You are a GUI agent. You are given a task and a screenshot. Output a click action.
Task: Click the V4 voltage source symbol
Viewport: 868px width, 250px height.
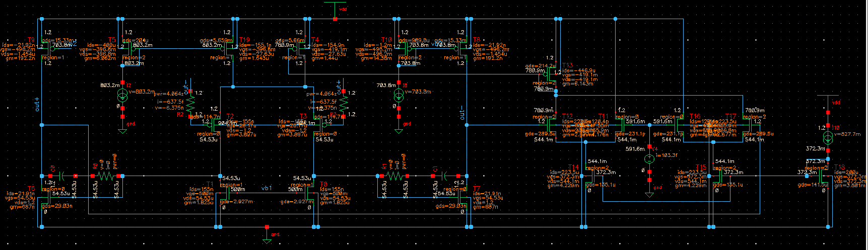click(649, 159)
